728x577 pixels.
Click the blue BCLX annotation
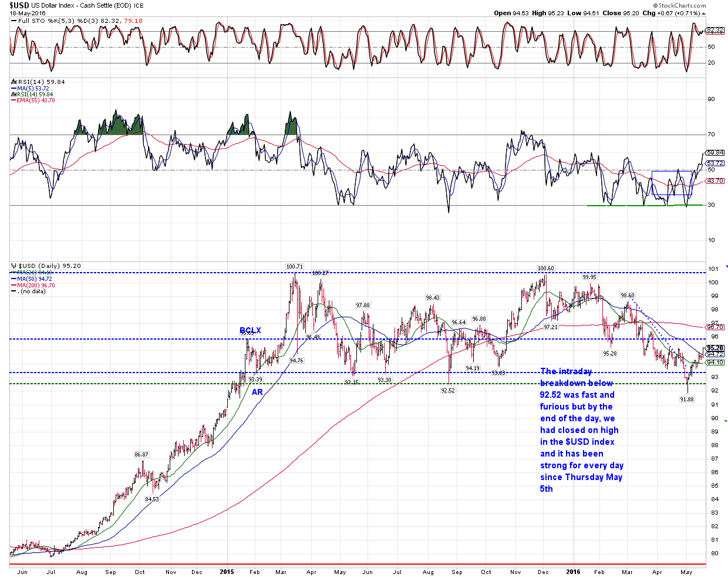pos(250,331)
